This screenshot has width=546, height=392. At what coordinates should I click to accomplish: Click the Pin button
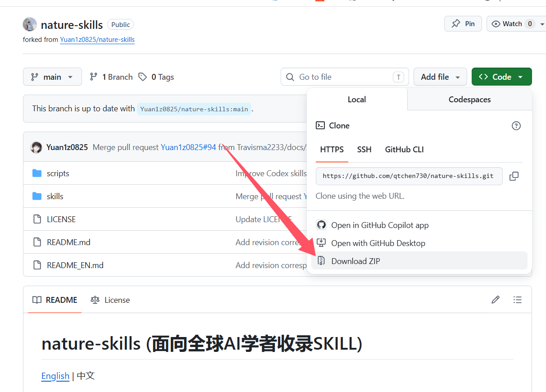point(463,24)
